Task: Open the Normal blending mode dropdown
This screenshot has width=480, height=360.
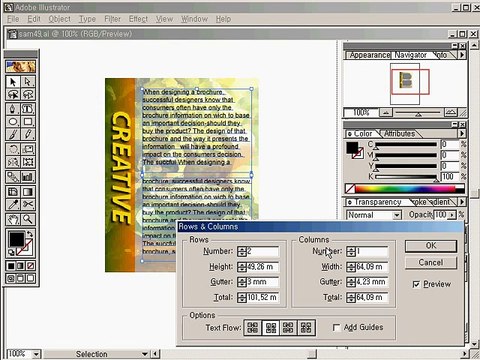Action: point(397,215)
